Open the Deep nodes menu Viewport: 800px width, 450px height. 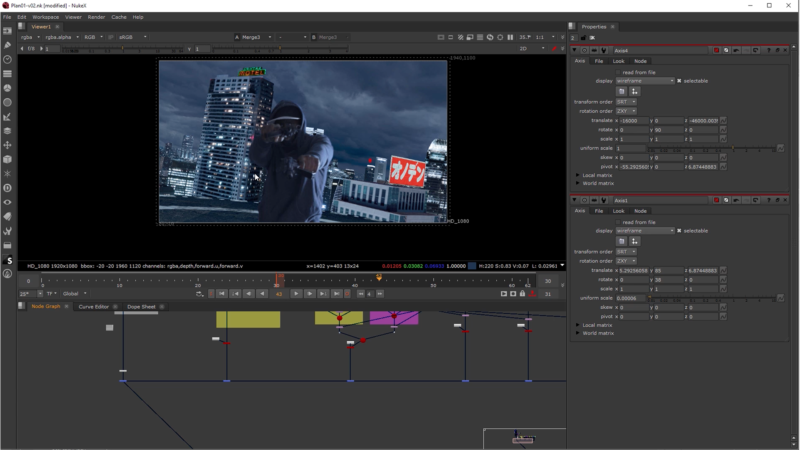tap(7, 188)
